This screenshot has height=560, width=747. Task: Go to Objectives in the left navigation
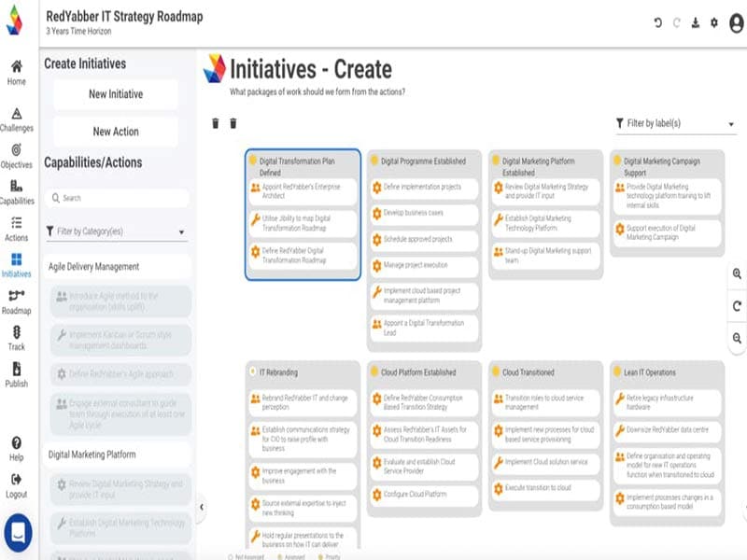[x=16, y=155]
